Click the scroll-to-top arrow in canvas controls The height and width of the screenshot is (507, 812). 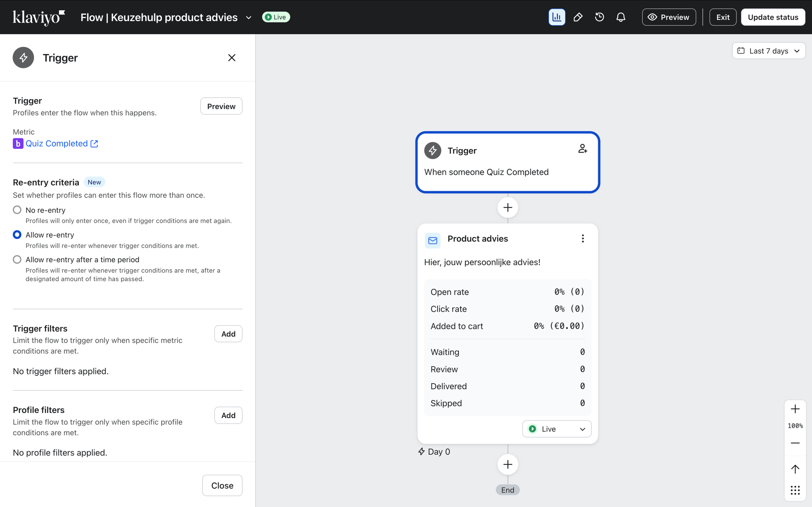pyautogui.click(x=795, y=469)
